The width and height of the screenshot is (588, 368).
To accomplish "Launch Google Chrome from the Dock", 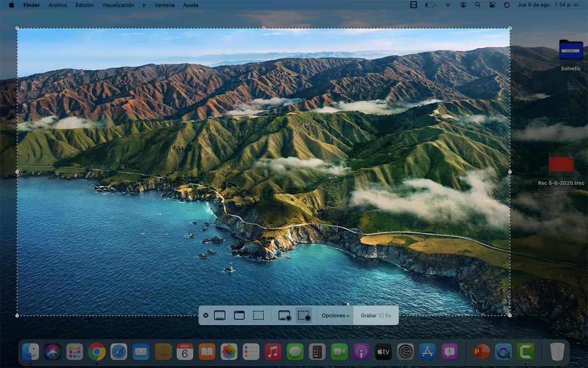I will 97,352.
